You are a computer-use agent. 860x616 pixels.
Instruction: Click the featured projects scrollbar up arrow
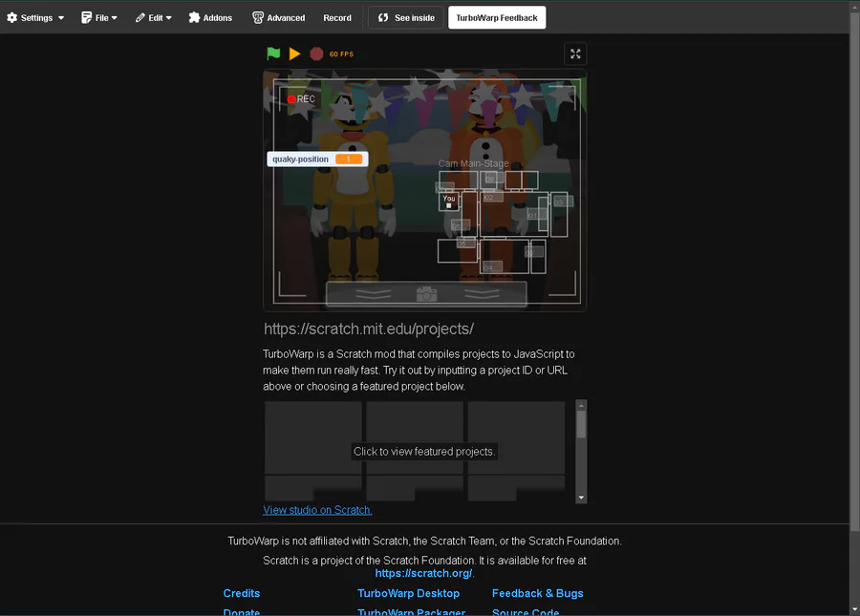coord(581,406)
